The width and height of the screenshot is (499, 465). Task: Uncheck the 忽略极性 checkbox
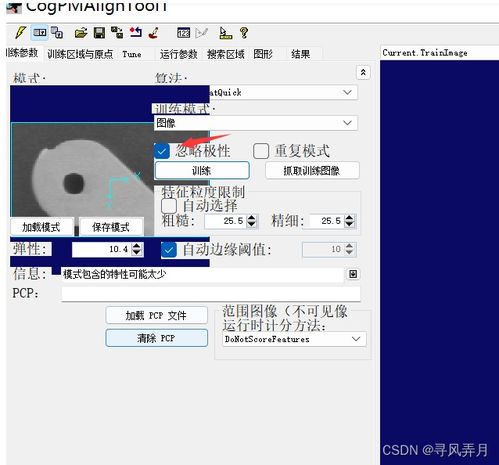162,151
